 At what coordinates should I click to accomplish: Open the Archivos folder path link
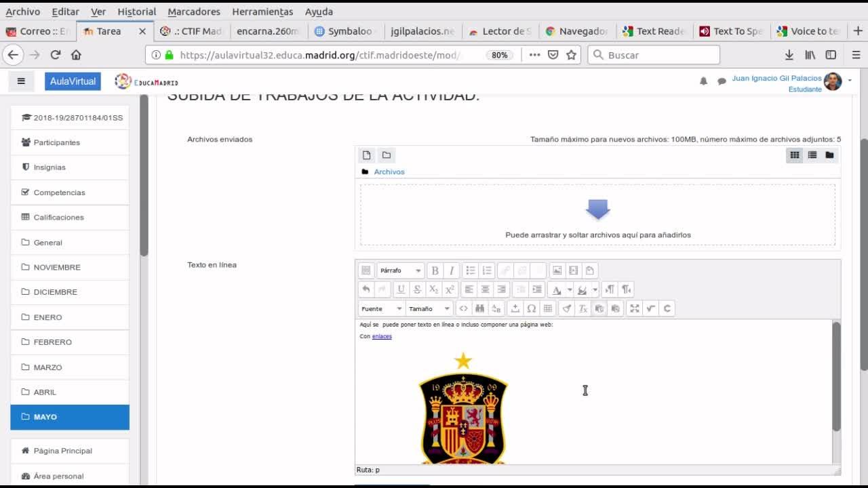(389, 172)
